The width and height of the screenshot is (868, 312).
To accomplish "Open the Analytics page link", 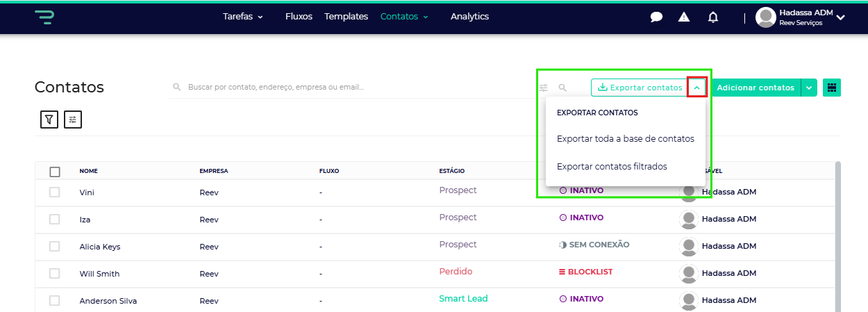I will 469,17.
